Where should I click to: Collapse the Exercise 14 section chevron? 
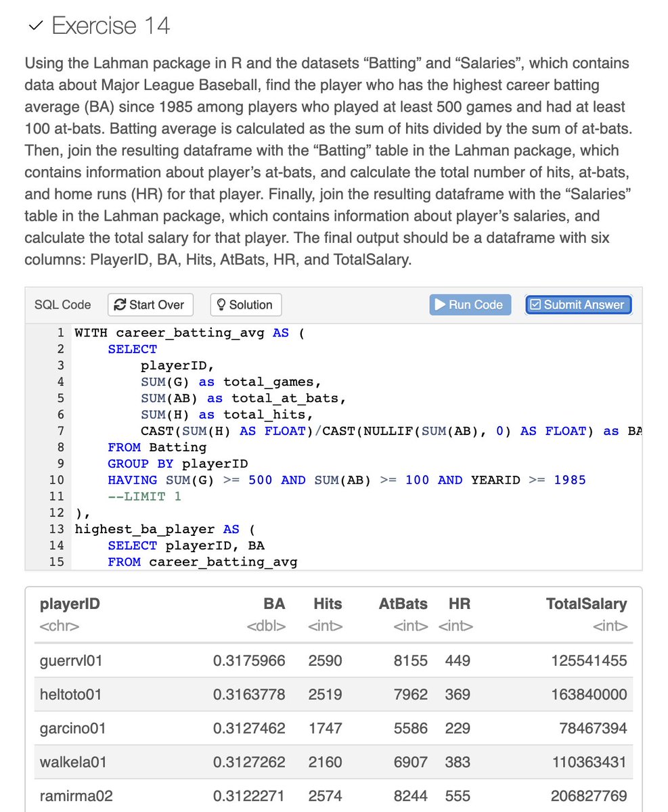click(x=36, y=26)
